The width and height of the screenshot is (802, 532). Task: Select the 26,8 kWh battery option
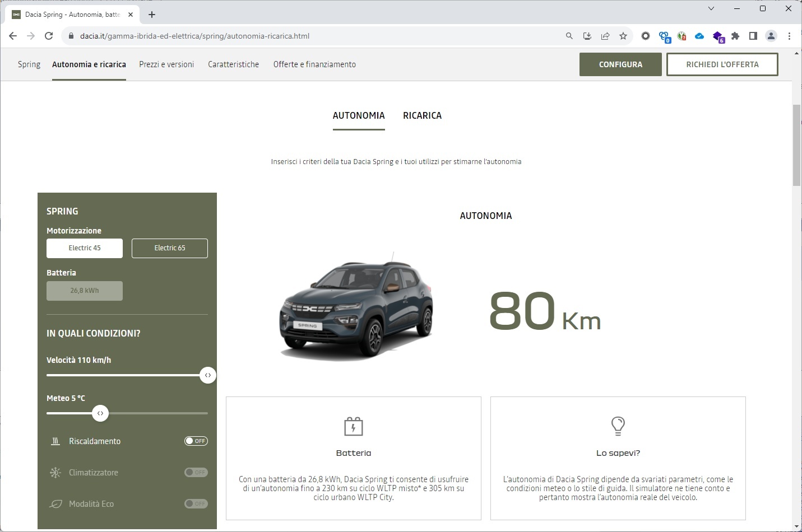click(85, 291)
